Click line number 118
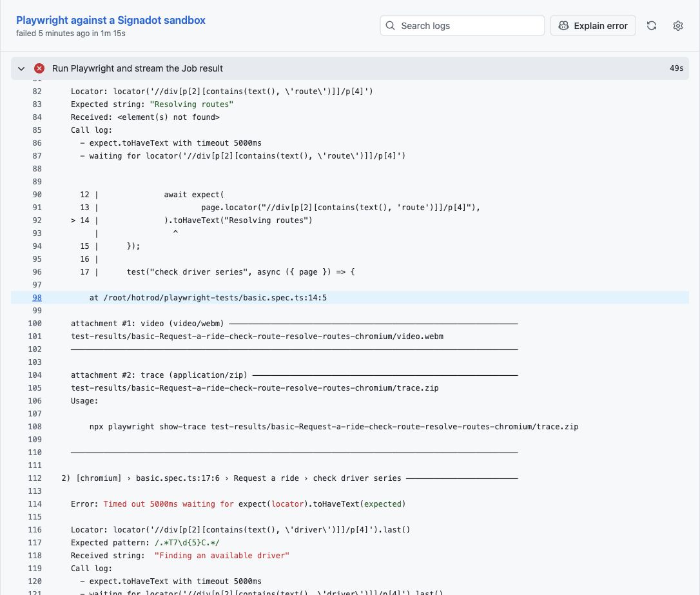The image size is (700, 595). click(35, 555)
